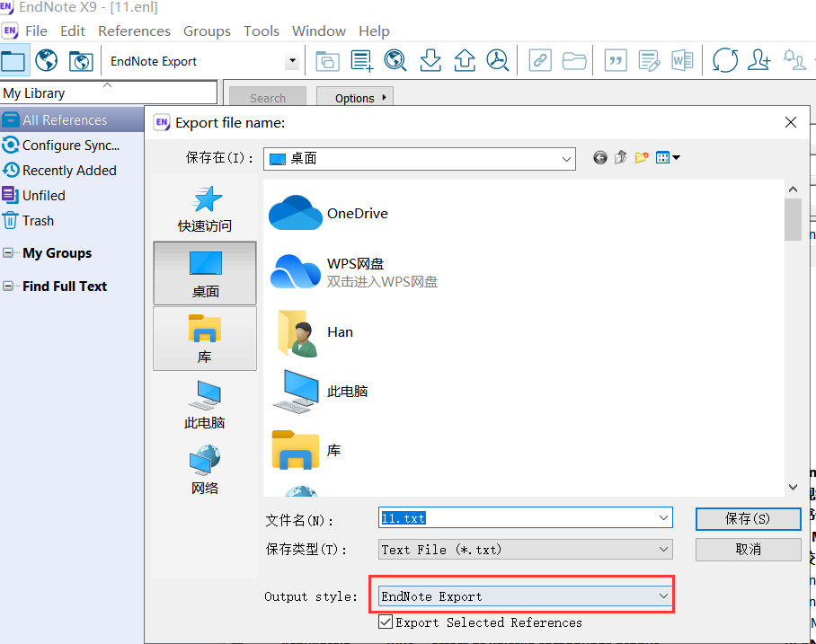Viewport: 816px width, 644px height.
Task: Click 快速访问 shortcut in places bar
Action: coord(205,209)
